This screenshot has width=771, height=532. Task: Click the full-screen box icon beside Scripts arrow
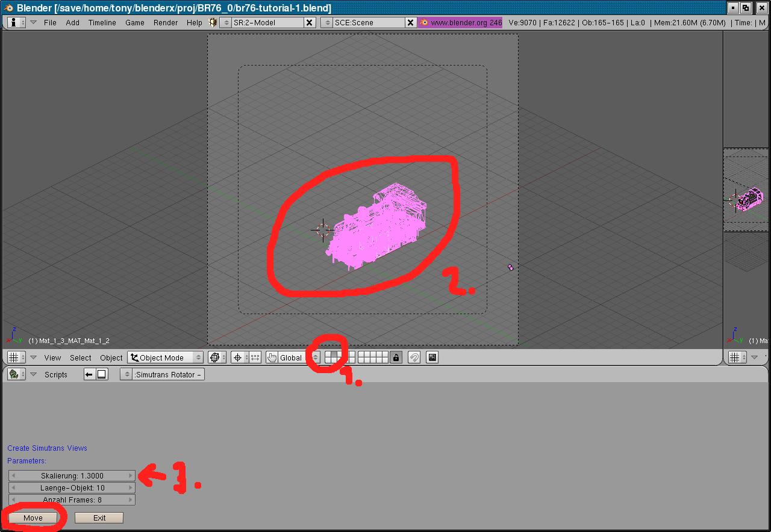[x=102, y=374]
